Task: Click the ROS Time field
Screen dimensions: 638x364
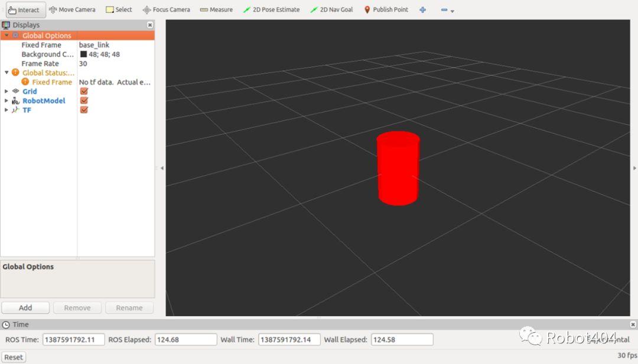Action: (x=74, y=340)
